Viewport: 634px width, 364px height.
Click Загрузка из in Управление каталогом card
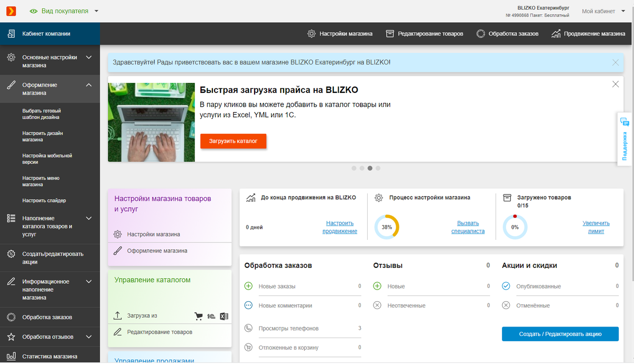(x=142, y=316)
